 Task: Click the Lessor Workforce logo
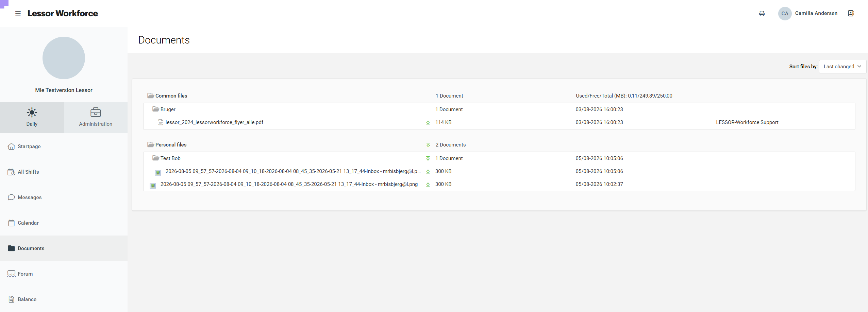click(x=63, y=13)
